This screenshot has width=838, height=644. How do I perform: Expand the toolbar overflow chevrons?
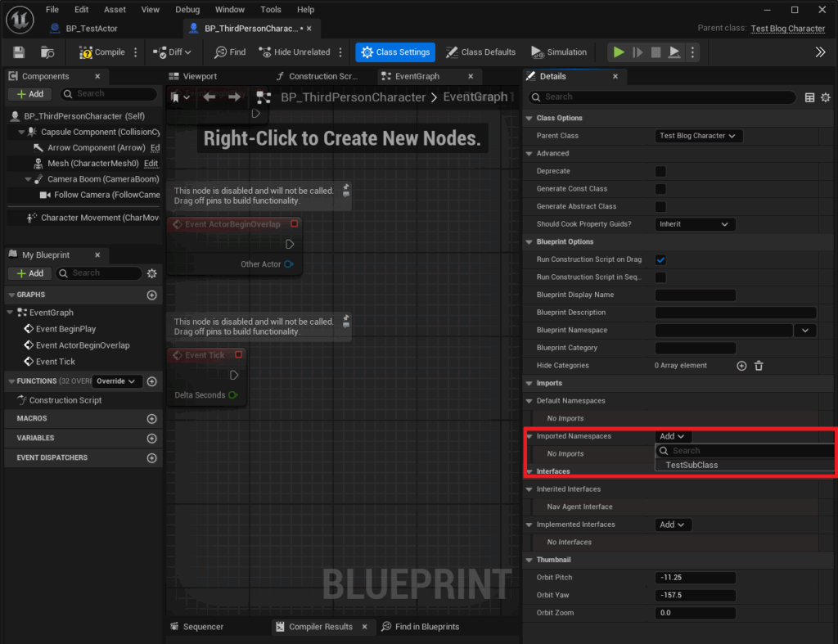[x=820, y=52]
